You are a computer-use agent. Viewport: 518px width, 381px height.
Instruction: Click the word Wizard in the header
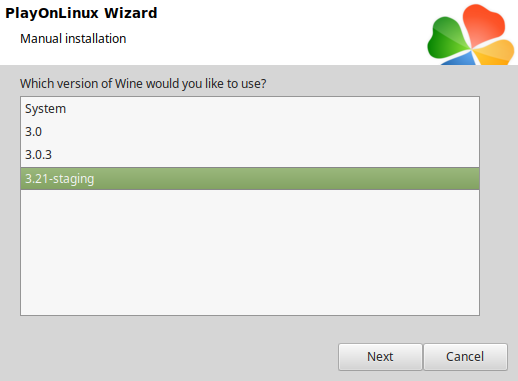tap(130, 13)
